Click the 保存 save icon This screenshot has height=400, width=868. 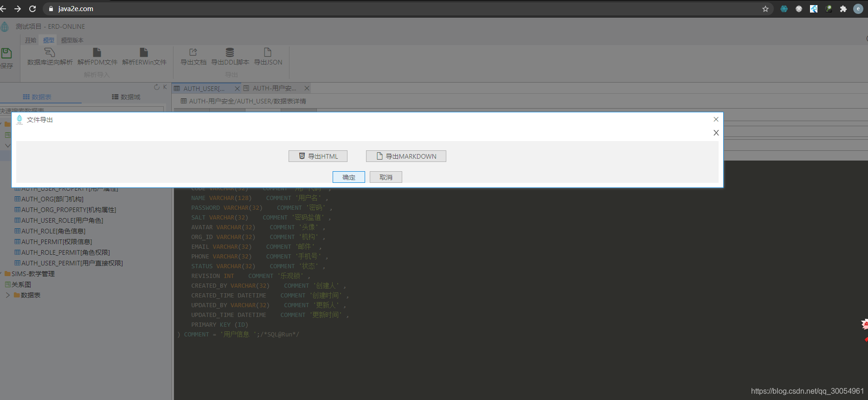pyautogui.click(x=6, y=53)
